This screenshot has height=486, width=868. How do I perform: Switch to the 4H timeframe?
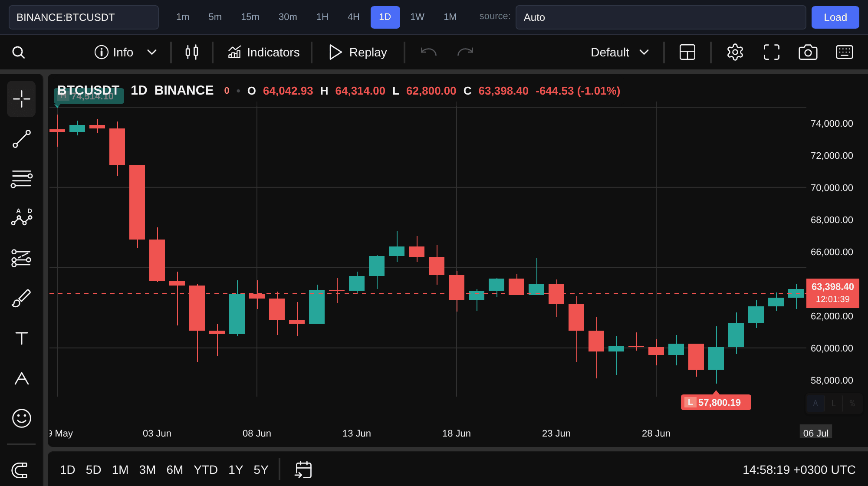point(353,17)
